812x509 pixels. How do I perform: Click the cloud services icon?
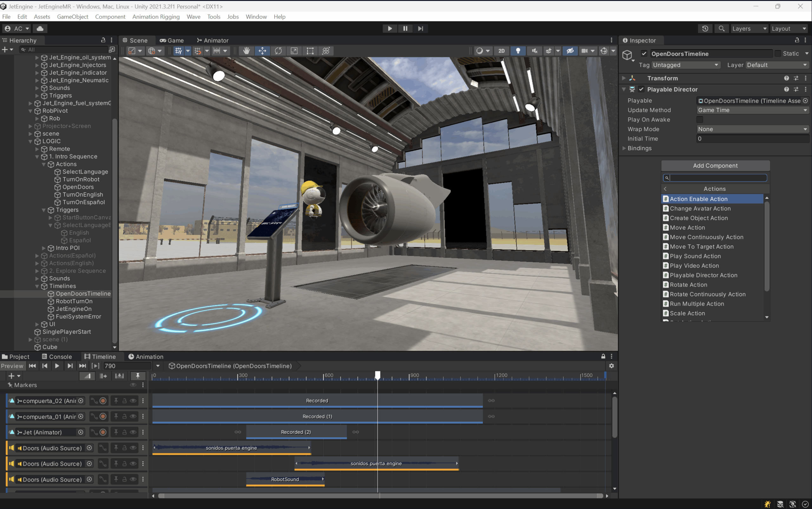[40, 29]
